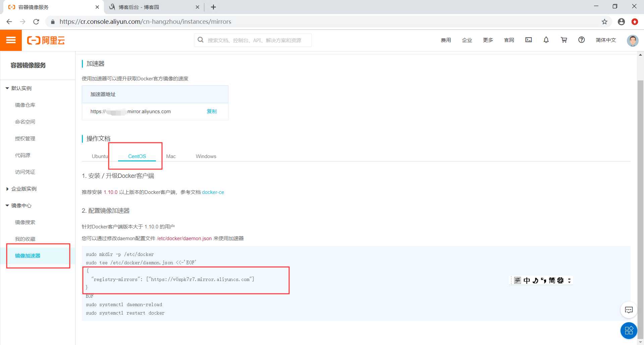Toggle the IME moon half-width mode
Image resolution: width=644 pixels, height=345 pixels.
pyautogui.click(x=535, y=280)
